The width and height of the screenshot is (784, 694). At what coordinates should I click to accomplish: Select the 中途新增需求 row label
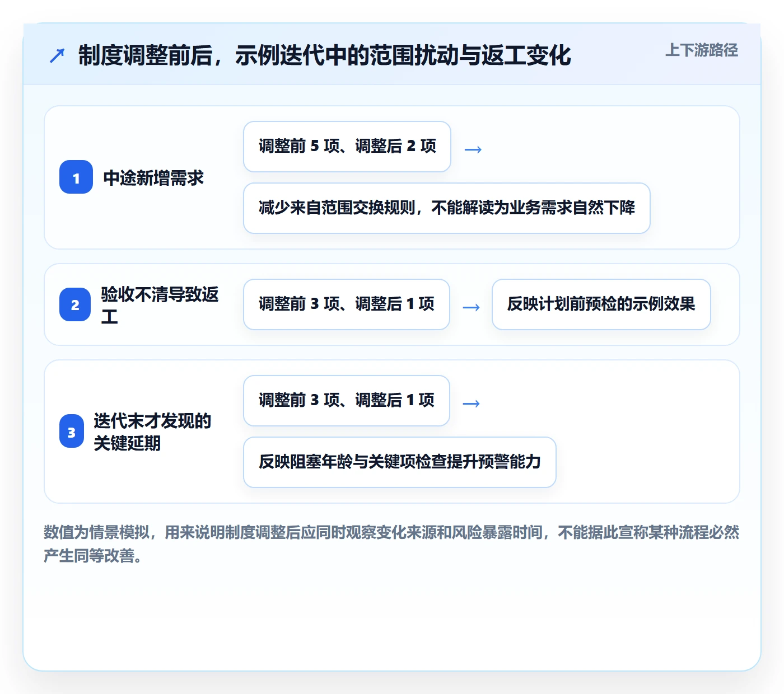(x=153, y=178)
